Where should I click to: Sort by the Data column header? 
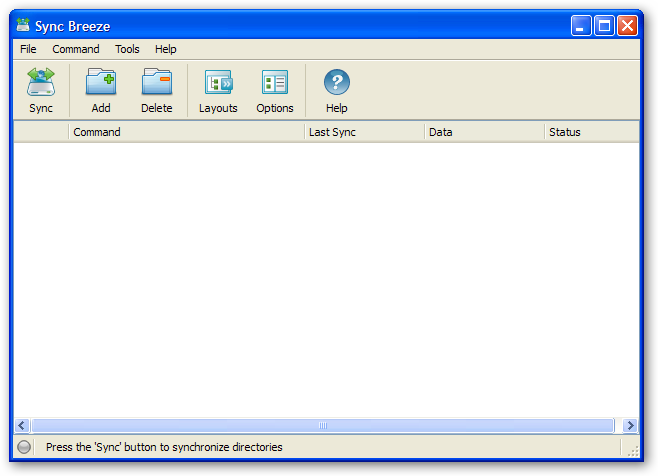(485, 132)
